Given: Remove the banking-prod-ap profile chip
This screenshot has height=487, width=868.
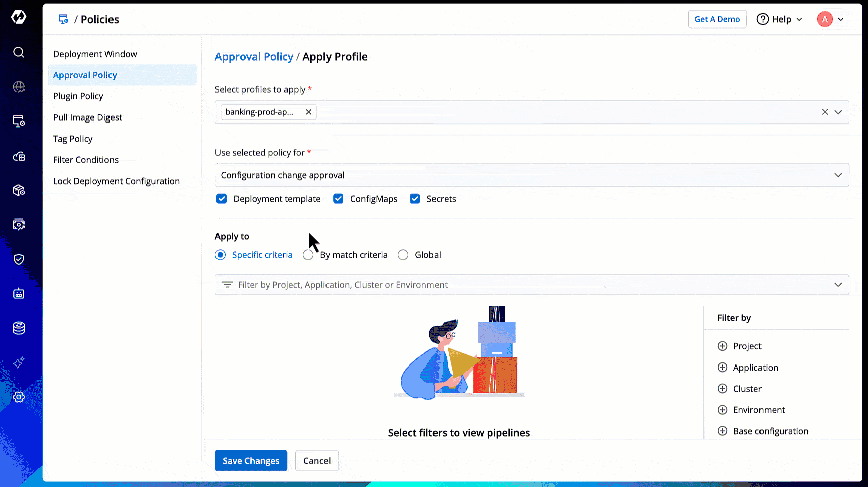Looking at the screenshot, I should point(309,112).
